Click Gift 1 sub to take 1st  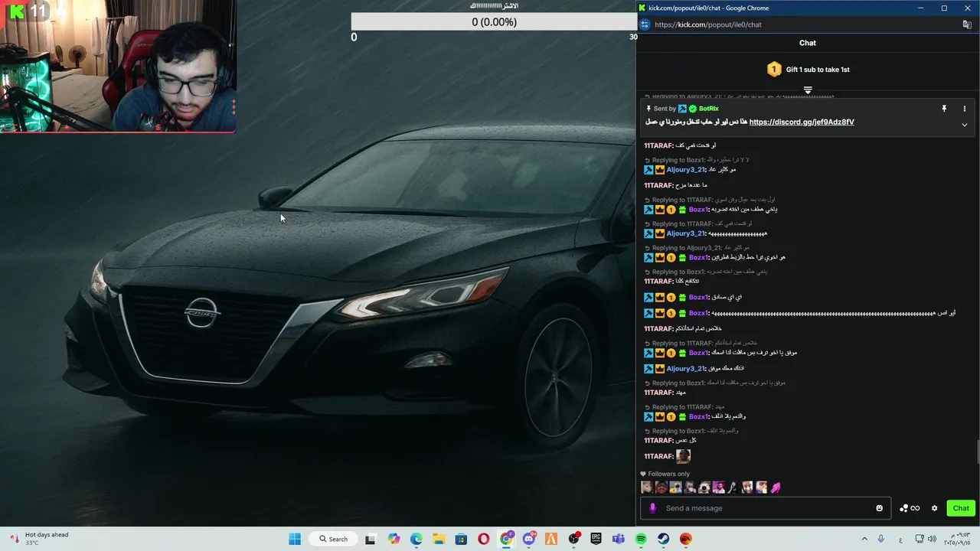click(818, 70)
